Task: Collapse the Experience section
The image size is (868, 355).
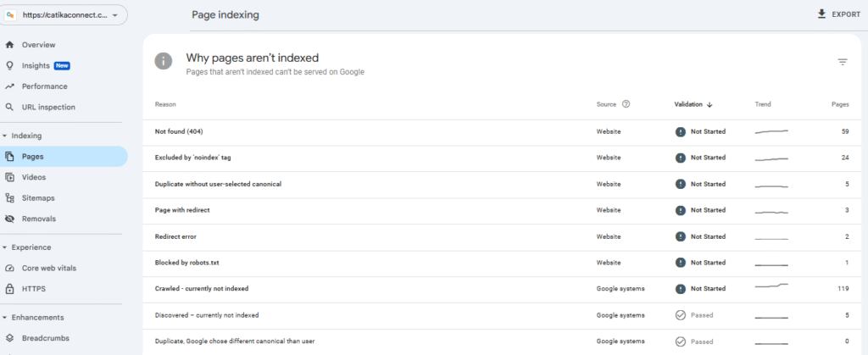Action: coord(5,247)
